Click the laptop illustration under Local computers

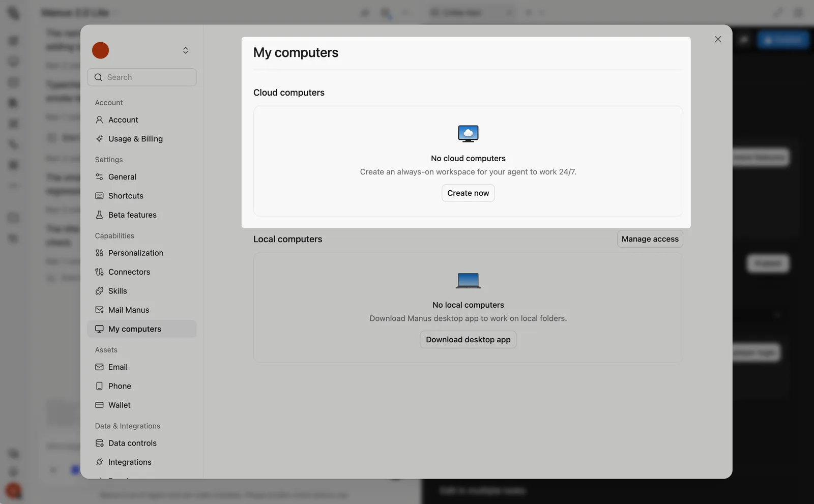coord(468,280)
